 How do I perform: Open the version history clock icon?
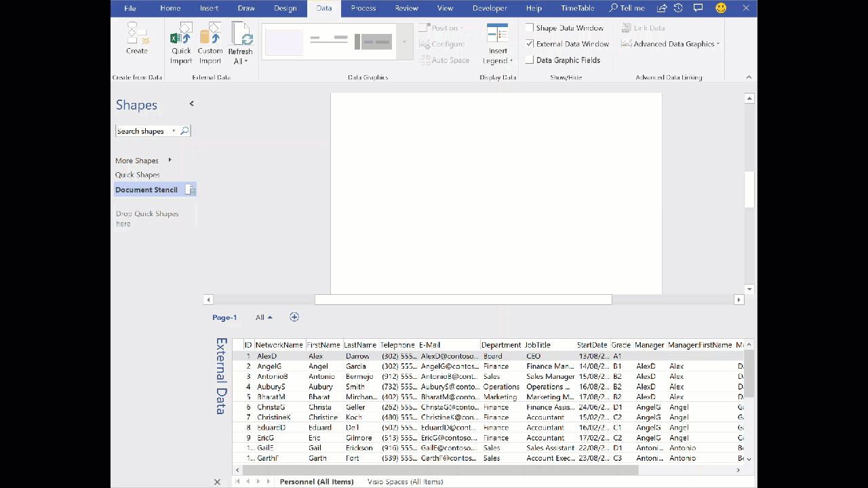click(679, 8)
